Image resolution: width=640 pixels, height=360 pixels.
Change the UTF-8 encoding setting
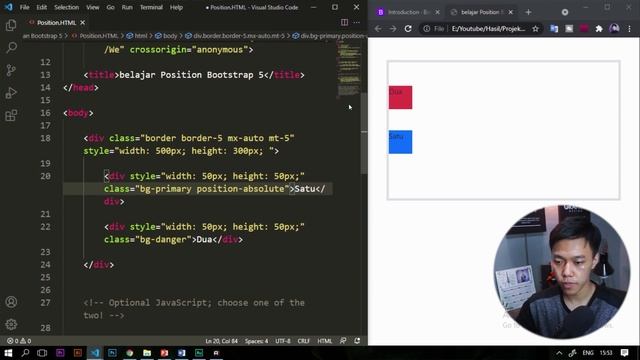tap(283, 341)
